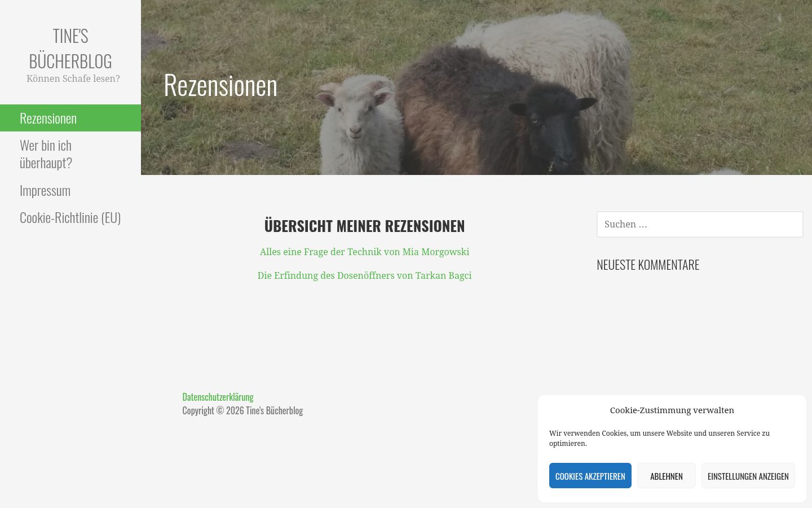Decline cookies with Ablehnen button
This screenshot has width=812, height=508.
point(667,476)
